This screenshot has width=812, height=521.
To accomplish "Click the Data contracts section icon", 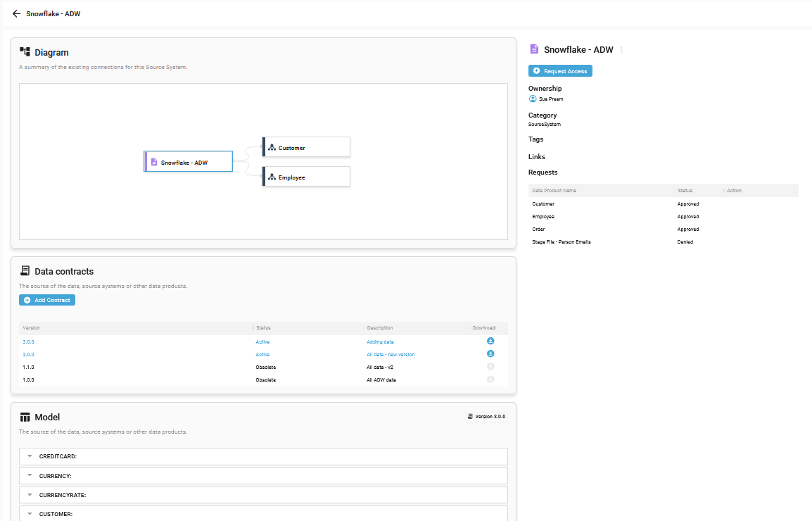I will (x=25, y=270).
